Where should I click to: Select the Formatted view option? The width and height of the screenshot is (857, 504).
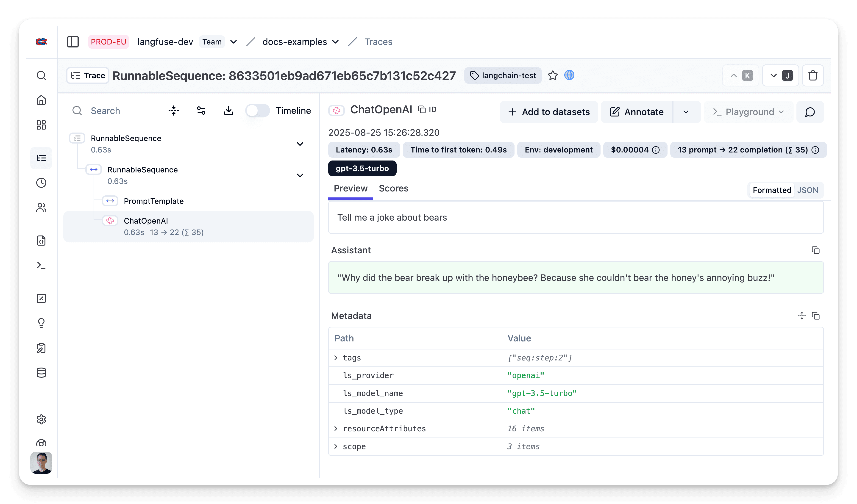[x=772, y=190]
